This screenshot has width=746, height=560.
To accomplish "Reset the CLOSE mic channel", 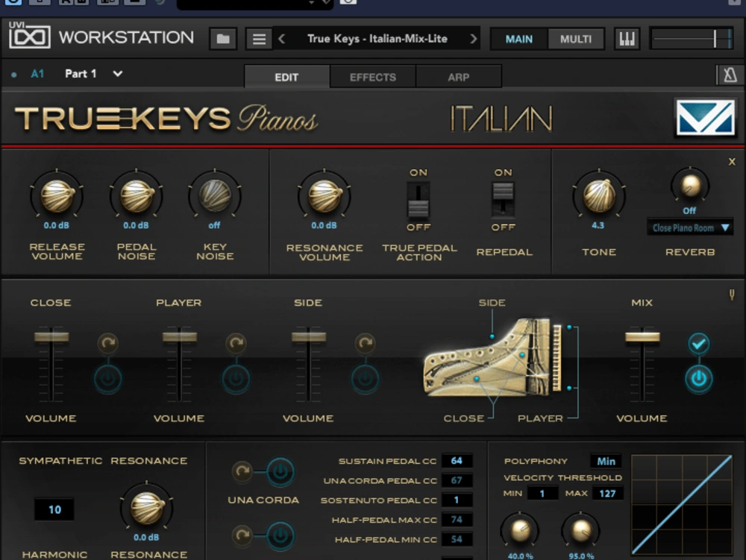I will (x=108, y=343).
